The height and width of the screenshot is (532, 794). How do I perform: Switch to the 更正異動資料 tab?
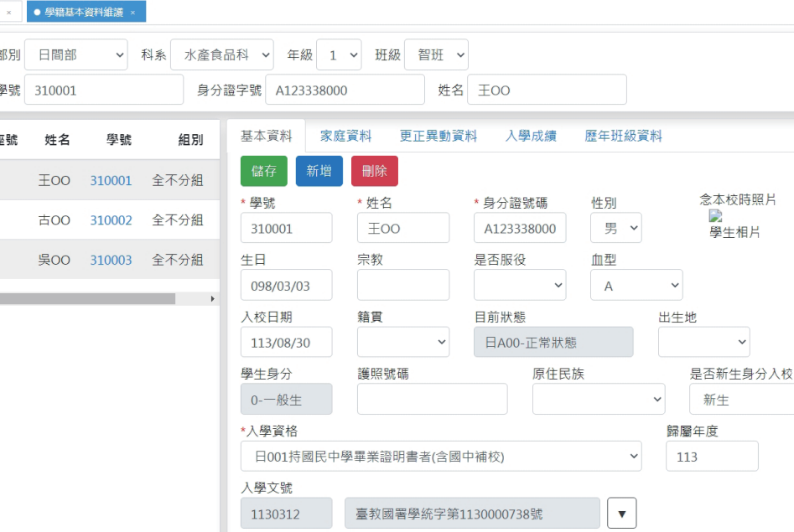point(439,136)
